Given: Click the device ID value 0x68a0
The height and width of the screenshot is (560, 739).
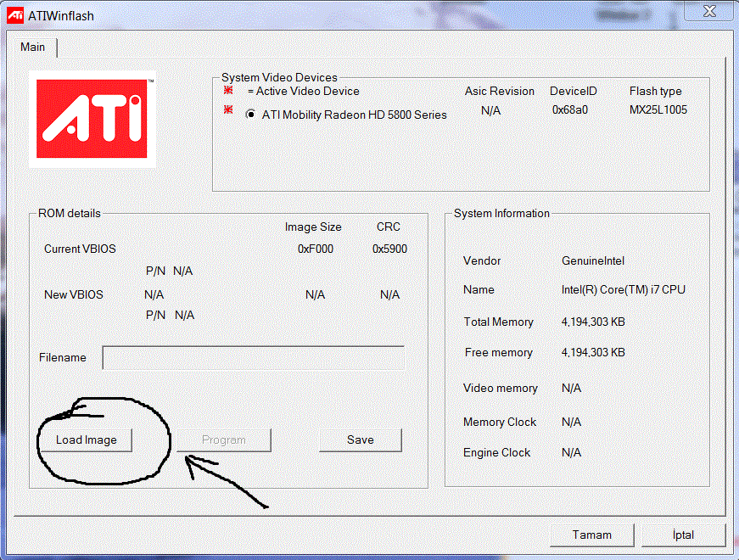Looking at the screenshot, I should 570,109.
